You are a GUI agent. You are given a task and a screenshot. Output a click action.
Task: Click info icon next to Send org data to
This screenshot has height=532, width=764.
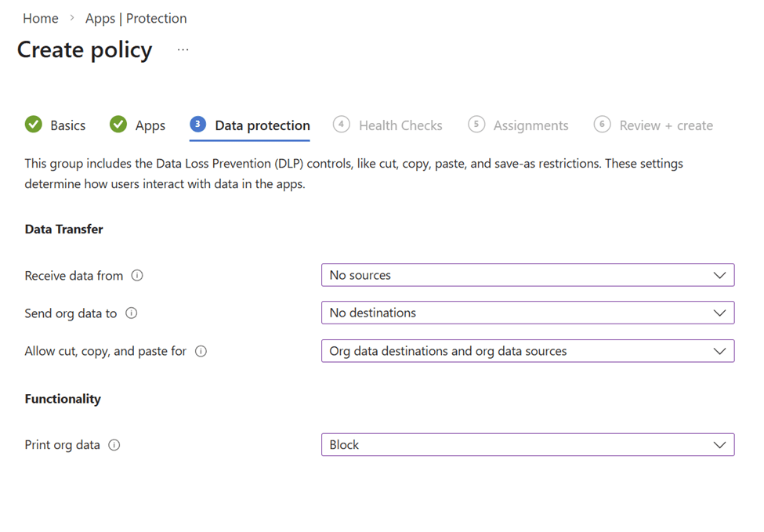(132, 313)
